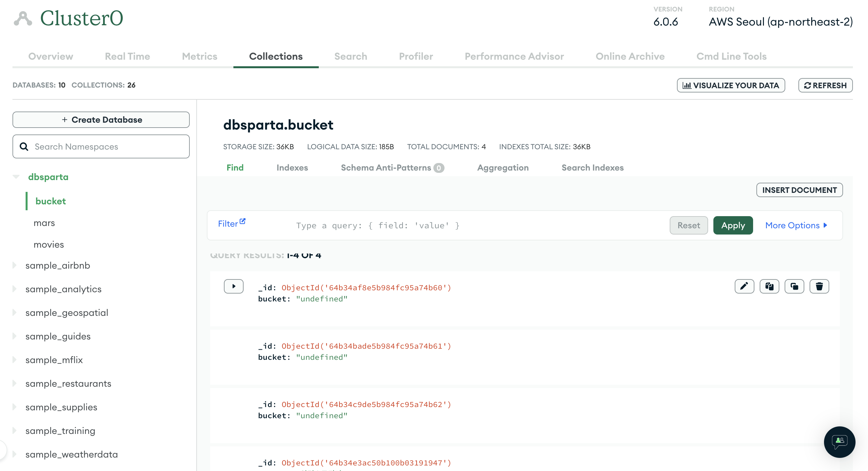View the Schema Anti-Patterns tab

393,168
